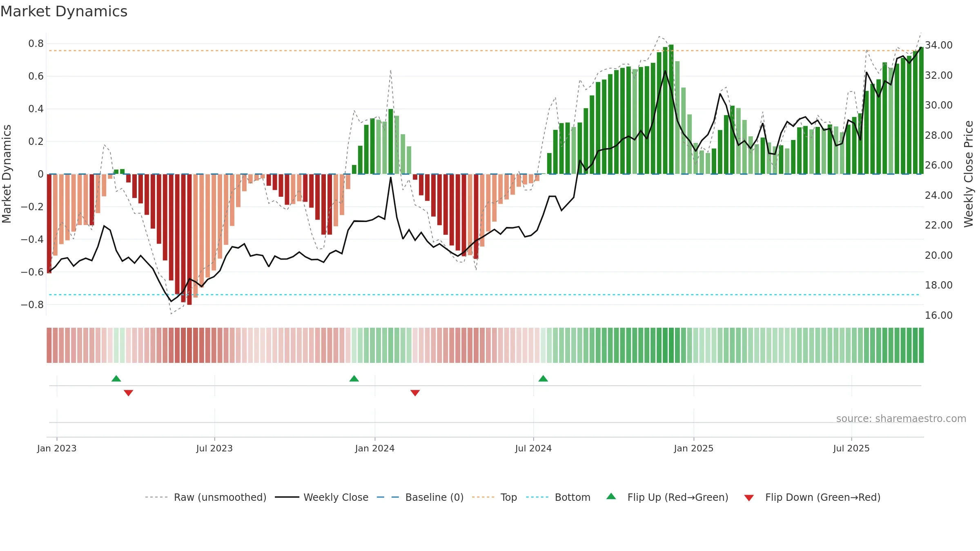
Task: Click the Jul 2023 axis label
Action: click(x=214, y=448)
